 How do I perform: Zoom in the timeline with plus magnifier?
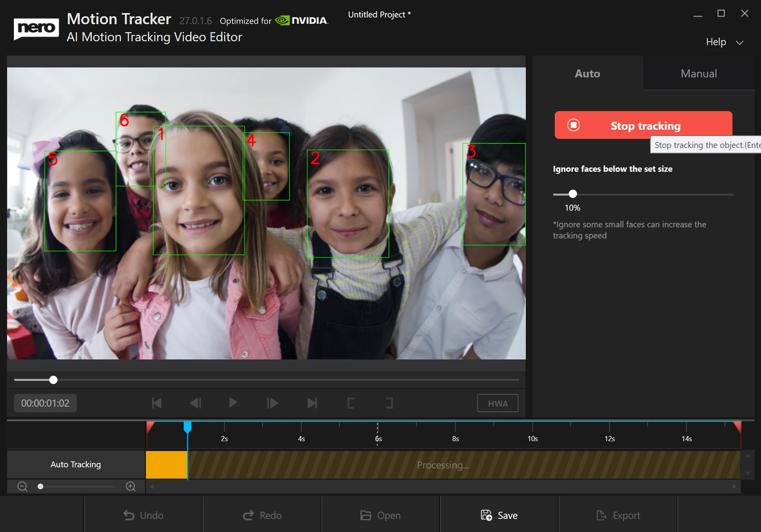[x=131, y=487]
